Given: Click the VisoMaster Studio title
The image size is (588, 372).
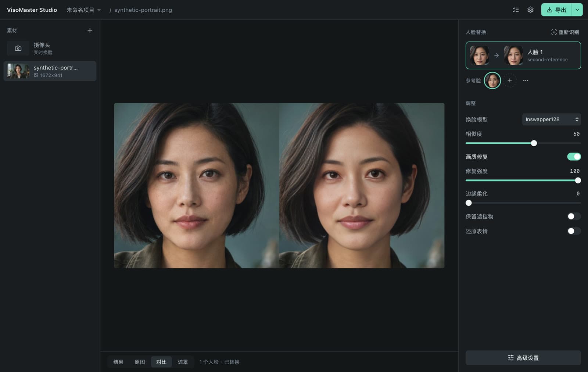Looking at the screenshot, I should point(32,10).
